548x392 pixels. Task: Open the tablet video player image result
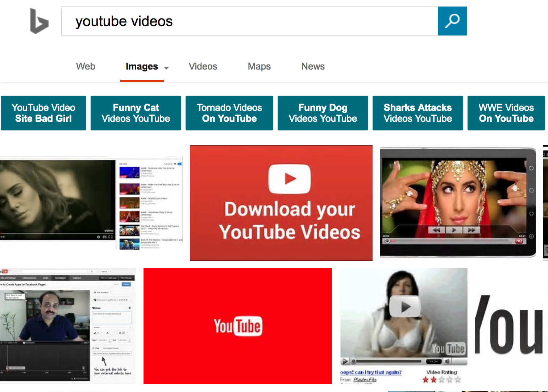pos(458,202)
